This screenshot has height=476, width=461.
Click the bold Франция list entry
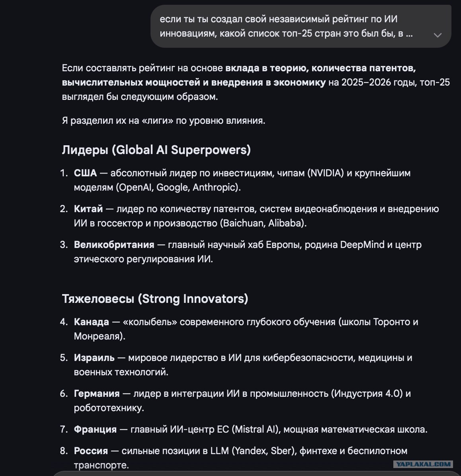95,429
